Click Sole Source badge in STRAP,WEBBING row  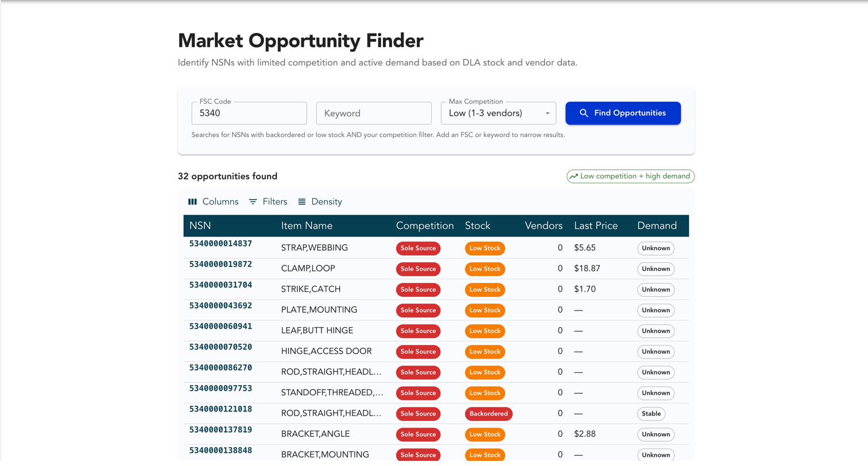point(418,248)
